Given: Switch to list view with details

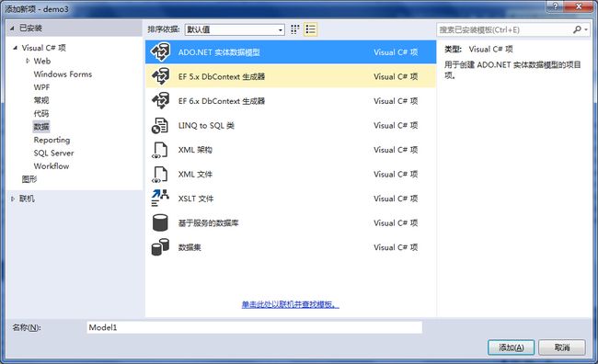Looking at the screenshot, I should tap(310, 29).
